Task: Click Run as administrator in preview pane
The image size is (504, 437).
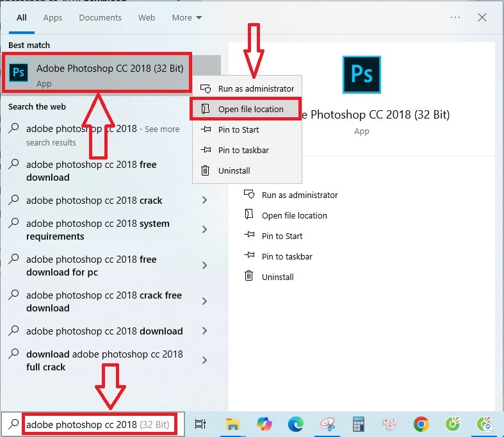Action: 300,195
